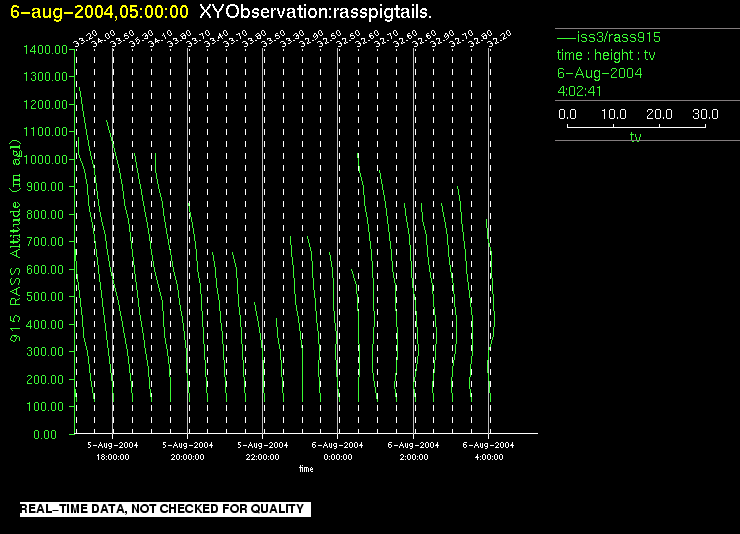
Task: Click the 6-Aug-2004 date in the legend
Action: [599, 73]
